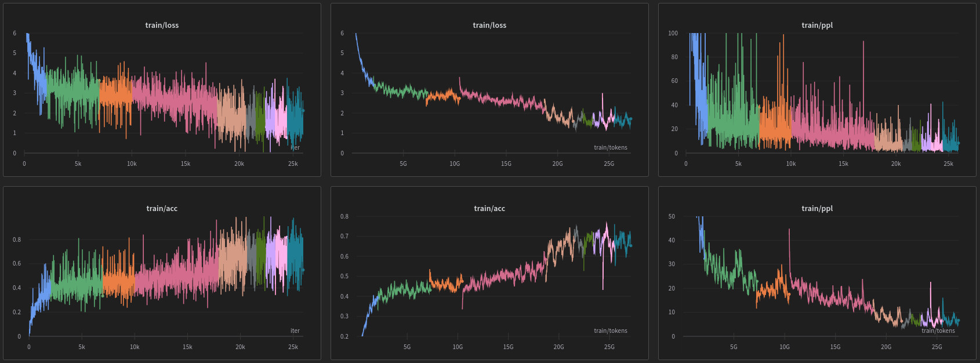Click the 25k tick label on 100-max train/ppl chart

click(948, 164)
